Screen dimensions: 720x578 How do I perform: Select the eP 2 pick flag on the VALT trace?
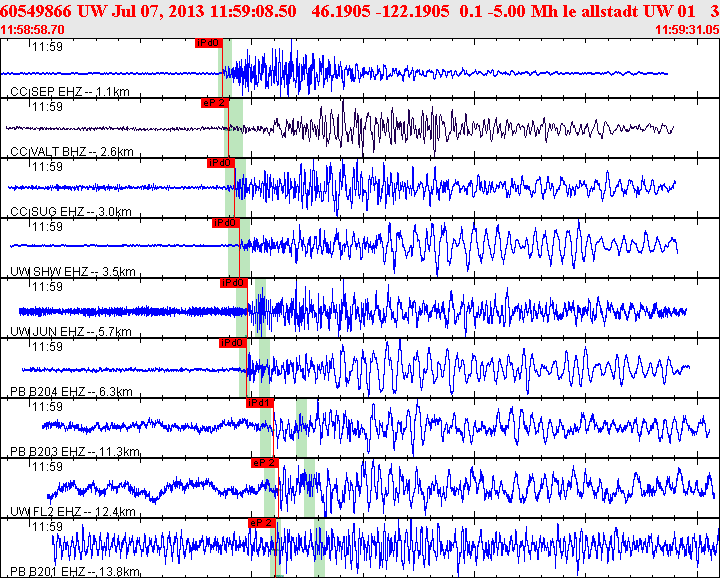pos(214,103)
